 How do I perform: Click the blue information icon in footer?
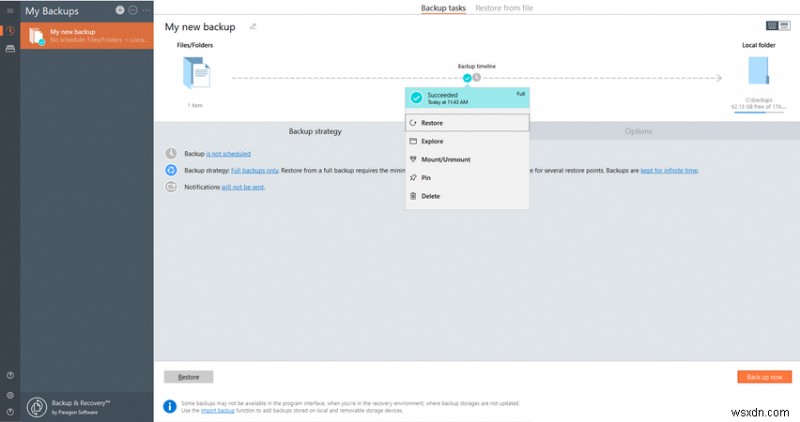click(170, 406)
